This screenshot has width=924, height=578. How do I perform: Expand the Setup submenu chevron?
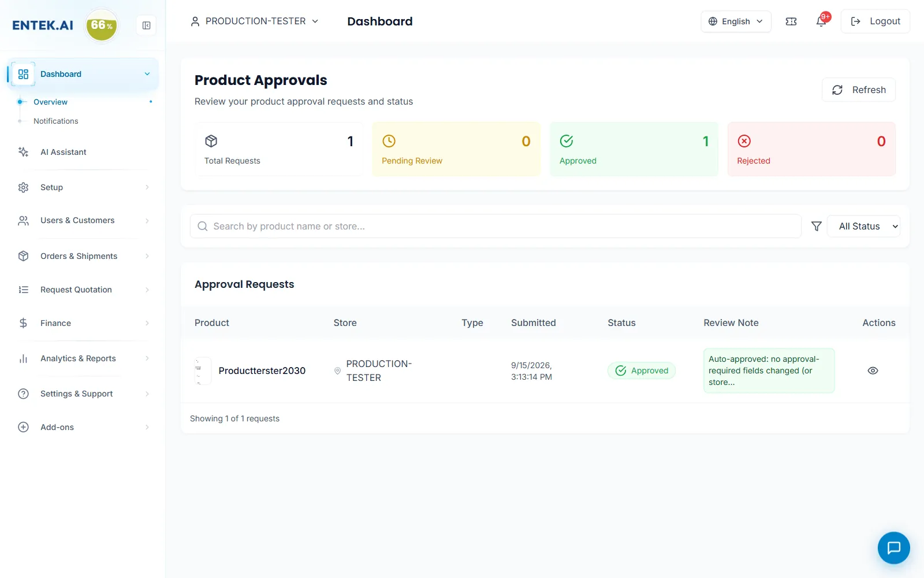(x=147, y=187)
